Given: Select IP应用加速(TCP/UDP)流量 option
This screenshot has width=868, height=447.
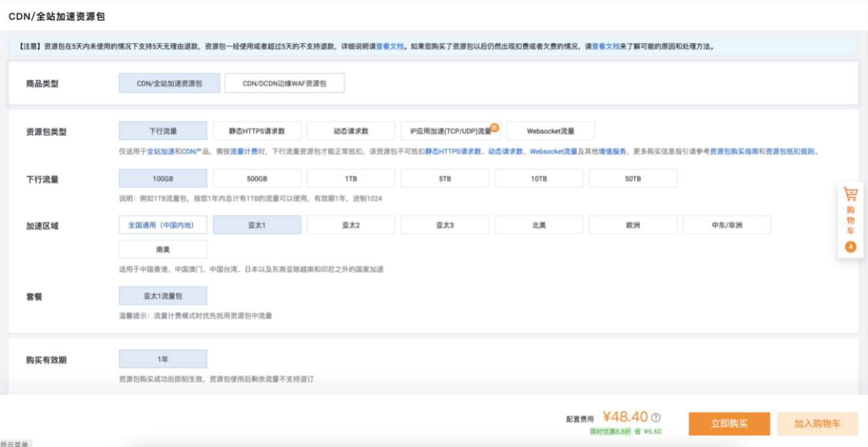Looking at the screenshot, I should [x=450, y=131].
